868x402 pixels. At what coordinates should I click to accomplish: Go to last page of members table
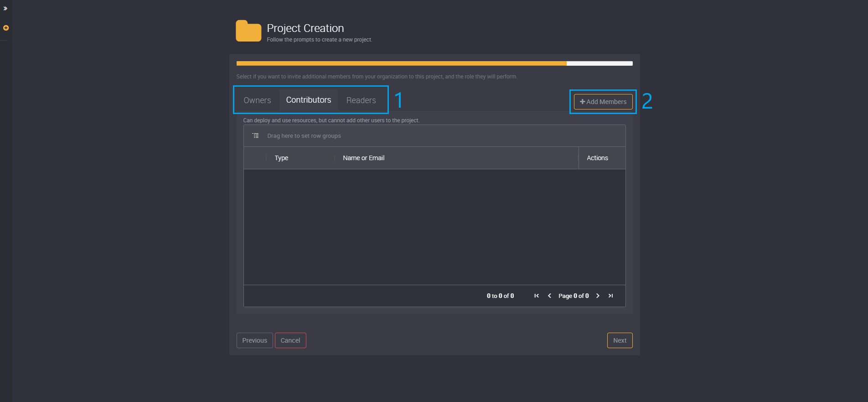coord(610,296)
